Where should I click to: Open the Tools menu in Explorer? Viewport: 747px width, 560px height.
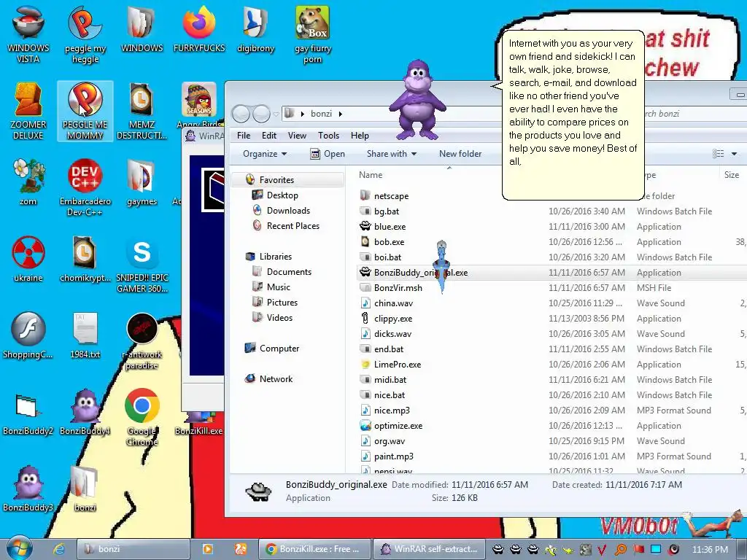click(x=328, y=135)
